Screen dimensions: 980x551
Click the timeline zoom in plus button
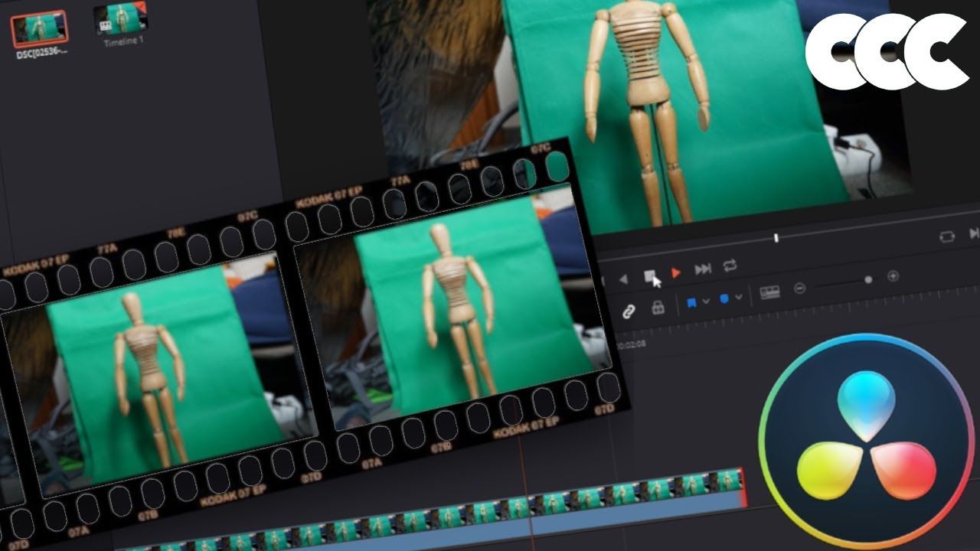[893, 275]
